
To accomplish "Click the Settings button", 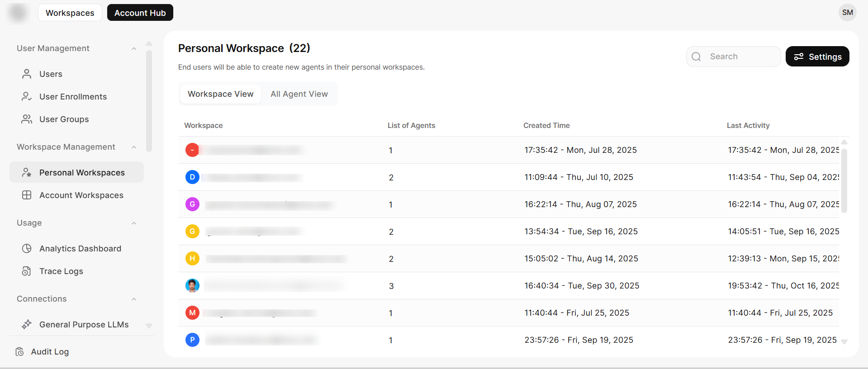I will tap(817, 57).
